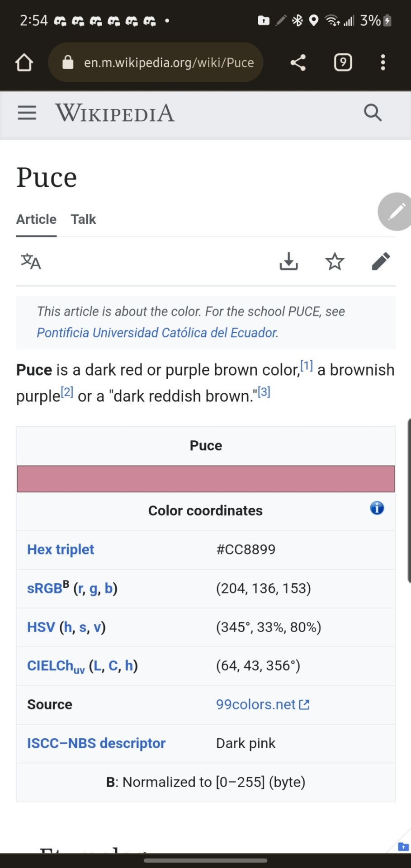The image size is (411, 868).
Task: Tap the Wikipedia search magnifier icon
Action: click(373, 113)
